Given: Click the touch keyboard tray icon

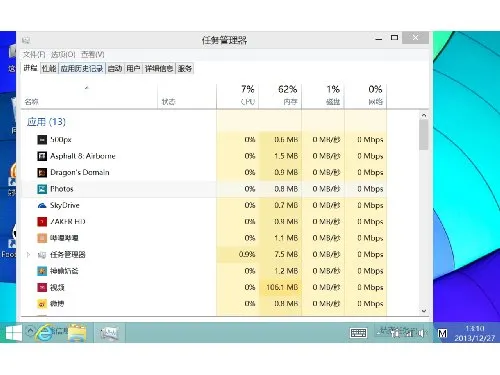Looking at the screenshot, I should coord(358,333).
